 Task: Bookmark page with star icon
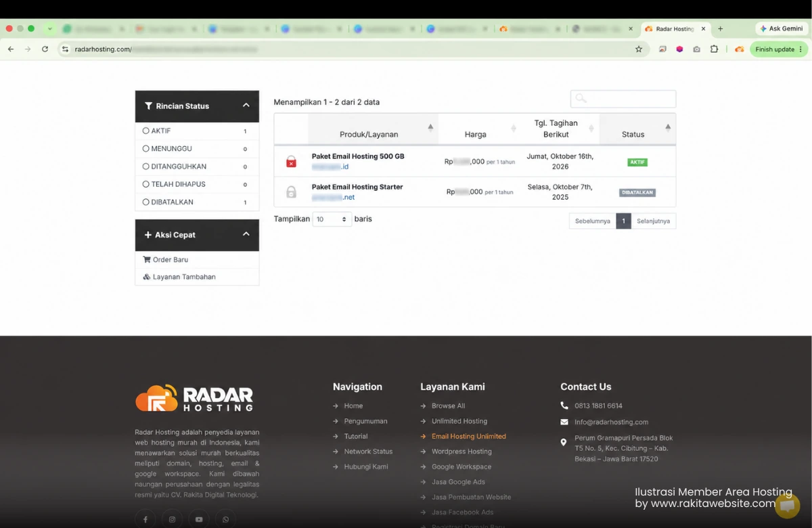point(639,49)
